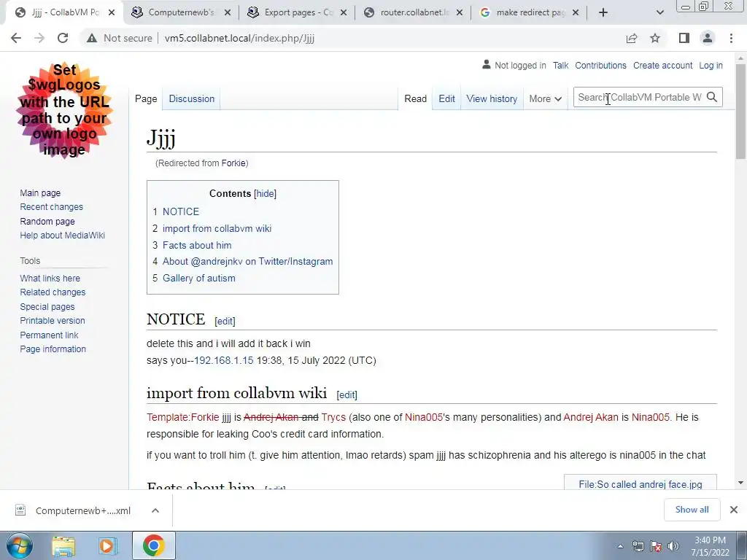
Task: Edit the NOTICE section
Action: [x=225, y=321]
